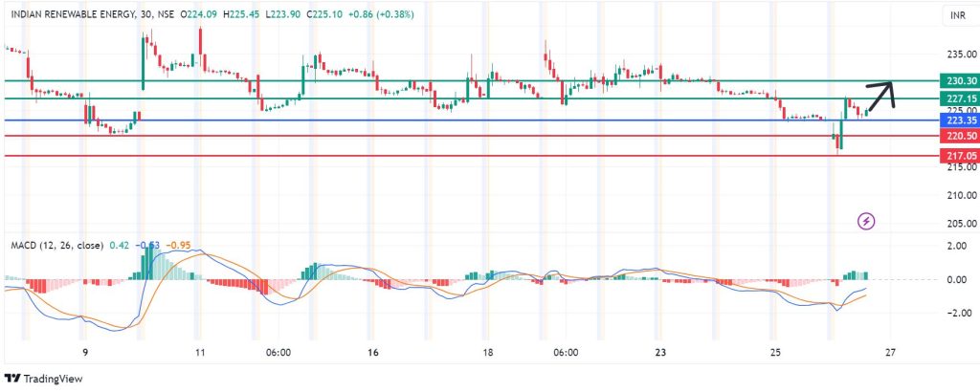Screen dimensions: 980x392
Task: Click the 0.00 MACD axis label
Action: 957,279
